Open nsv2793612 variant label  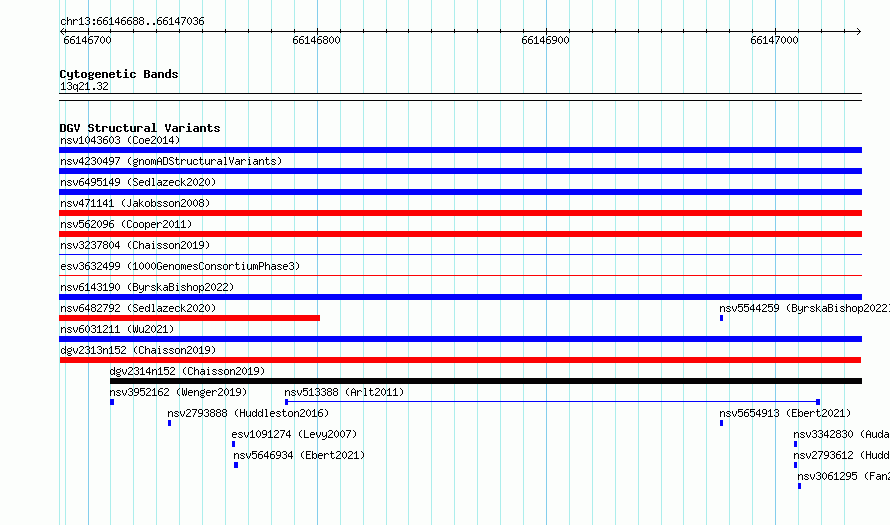(x=841, y=455)
